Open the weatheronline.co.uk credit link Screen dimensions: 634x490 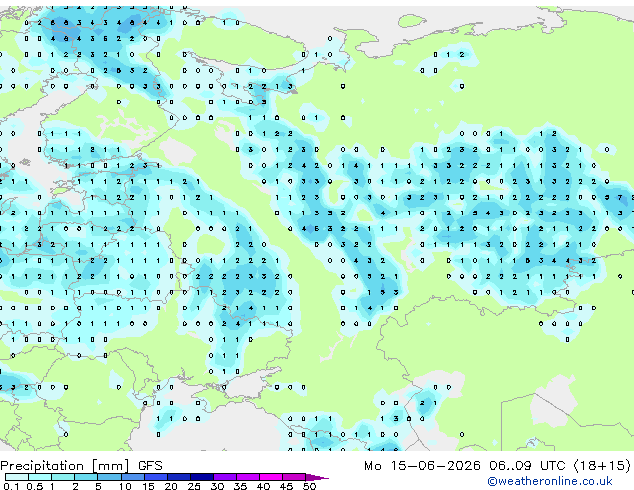click(549, 481)
